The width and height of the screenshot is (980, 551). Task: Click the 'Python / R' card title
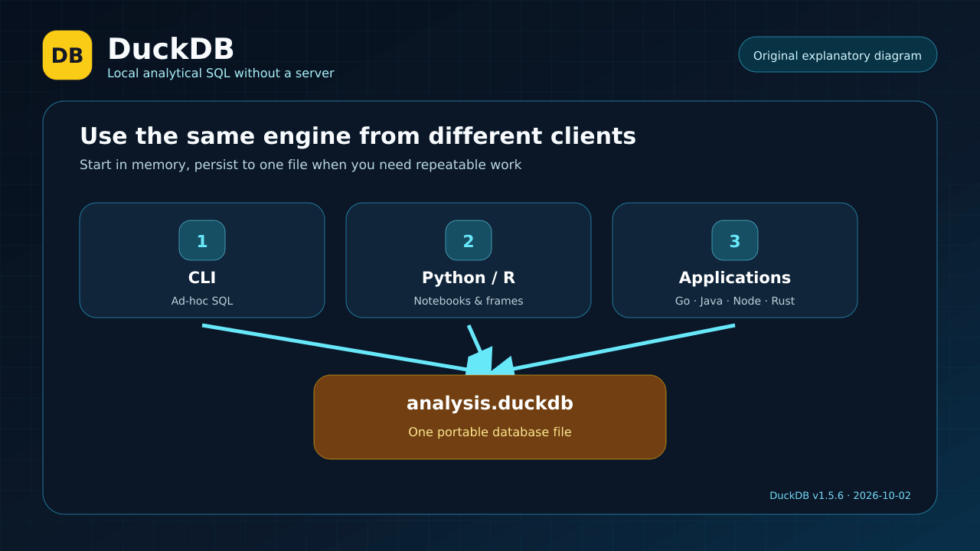pos(469,278)
